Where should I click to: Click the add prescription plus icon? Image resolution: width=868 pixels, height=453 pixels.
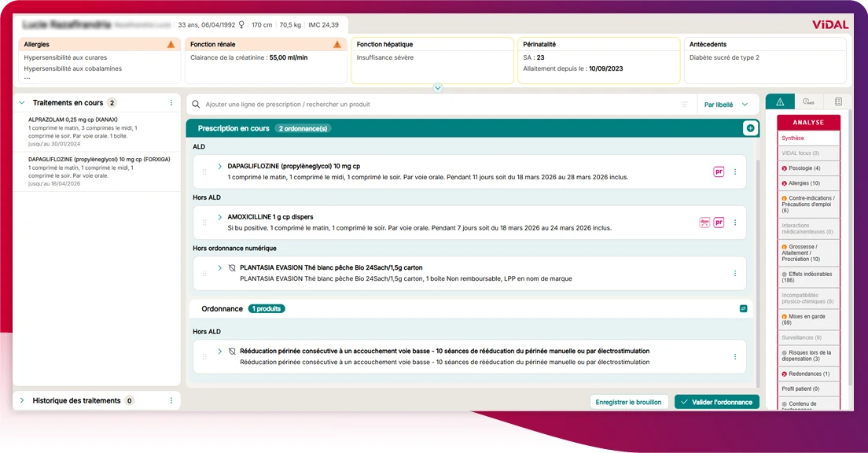(750, 128)
